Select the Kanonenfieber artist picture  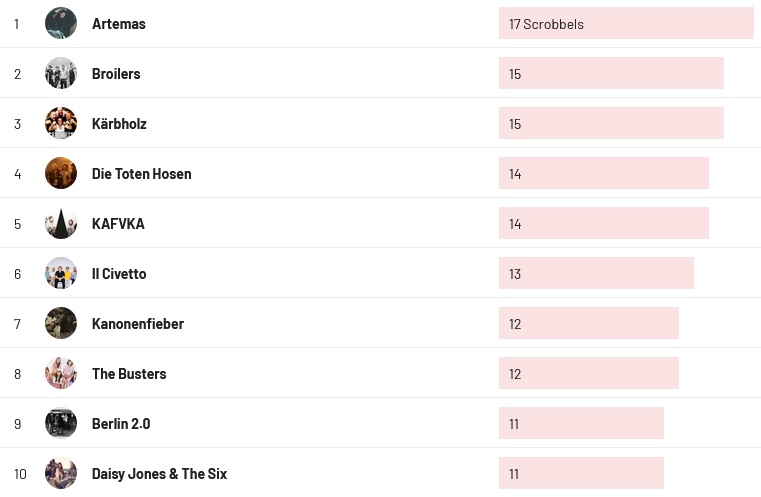[x=61, y=323]
